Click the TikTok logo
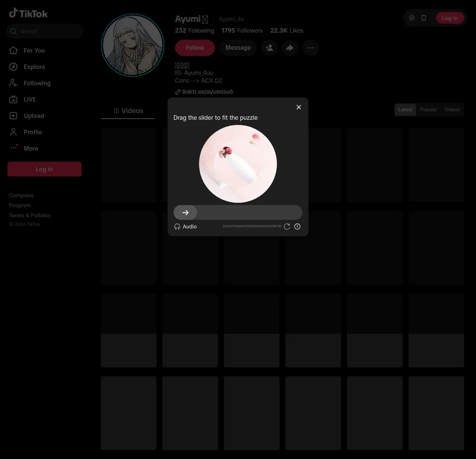This screenshot has height=459, width=476. coord(28,14)
